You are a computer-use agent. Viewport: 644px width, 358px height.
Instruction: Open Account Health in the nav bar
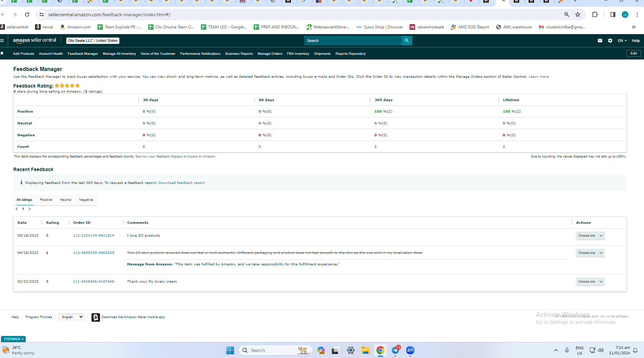[51, 54]
